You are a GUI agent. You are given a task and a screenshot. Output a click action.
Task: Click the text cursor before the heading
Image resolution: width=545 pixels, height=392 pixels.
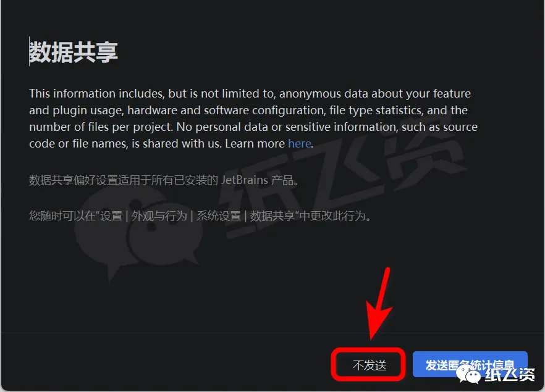point(29,51)
